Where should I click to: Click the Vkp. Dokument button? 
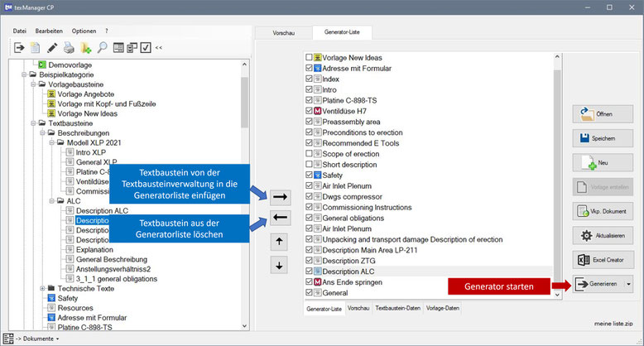(603, 211)
